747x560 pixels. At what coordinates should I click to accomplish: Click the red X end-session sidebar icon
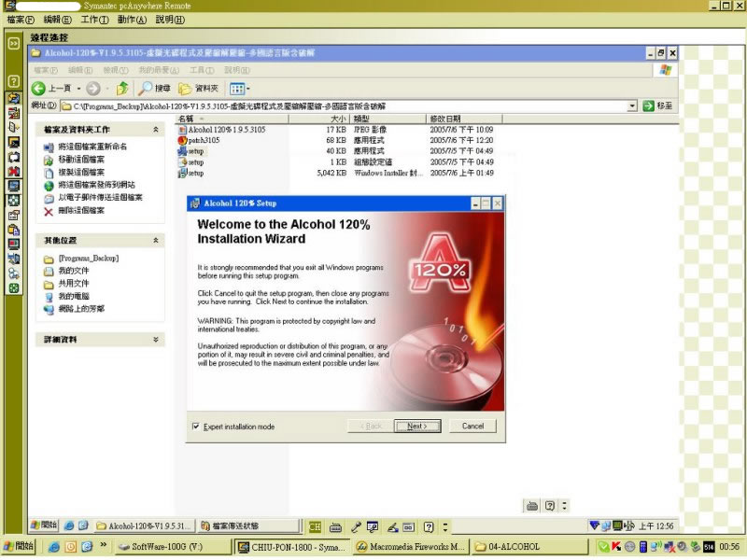[14, 172]
